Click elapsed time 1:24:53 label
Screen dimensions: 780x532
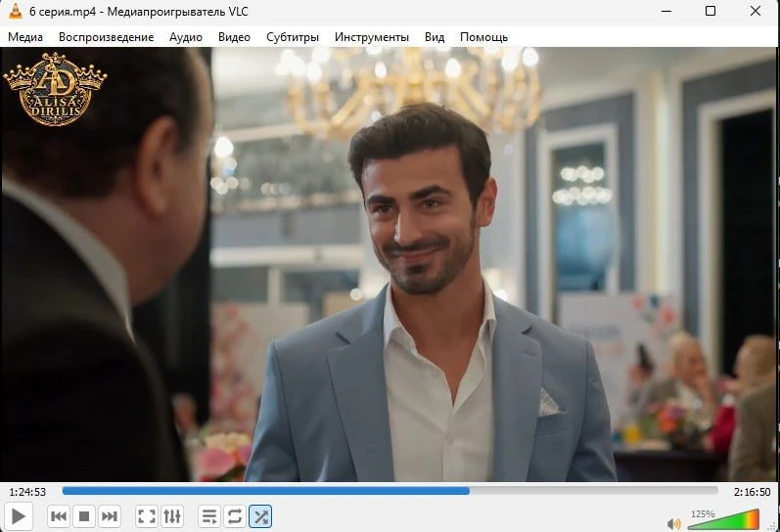point(27,492)
